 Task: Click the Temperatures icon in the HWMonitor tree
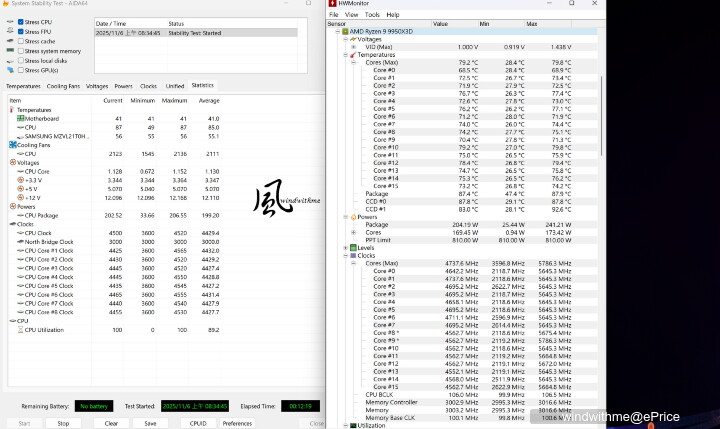click(353, 55)
